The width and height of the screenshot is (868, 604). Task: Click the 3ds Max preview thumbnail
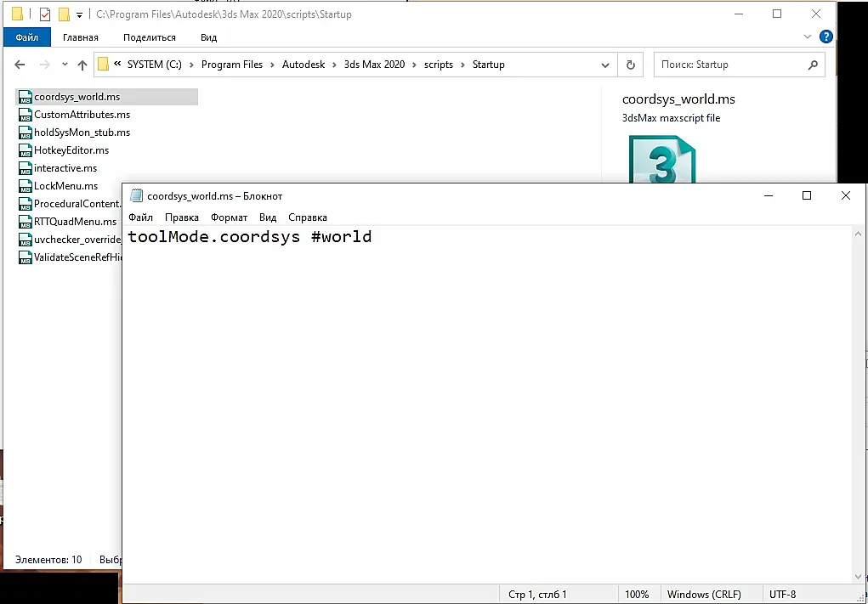(662, 159)
